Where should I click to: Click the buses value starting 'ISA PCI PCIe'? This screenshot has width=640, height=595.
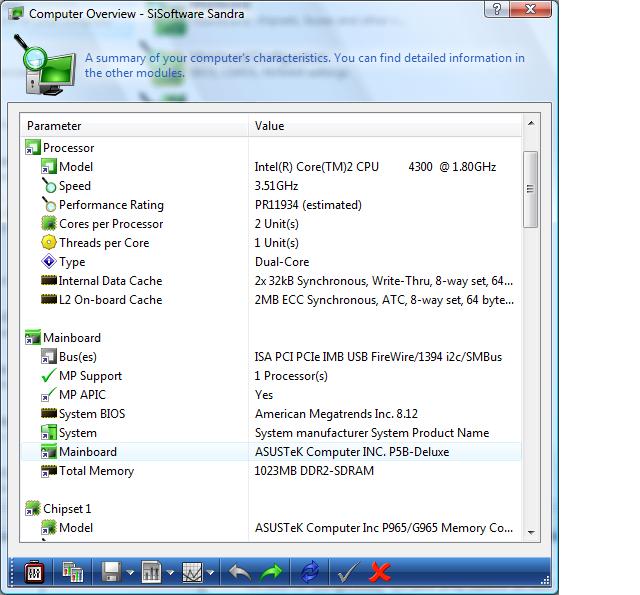(378, 357)
